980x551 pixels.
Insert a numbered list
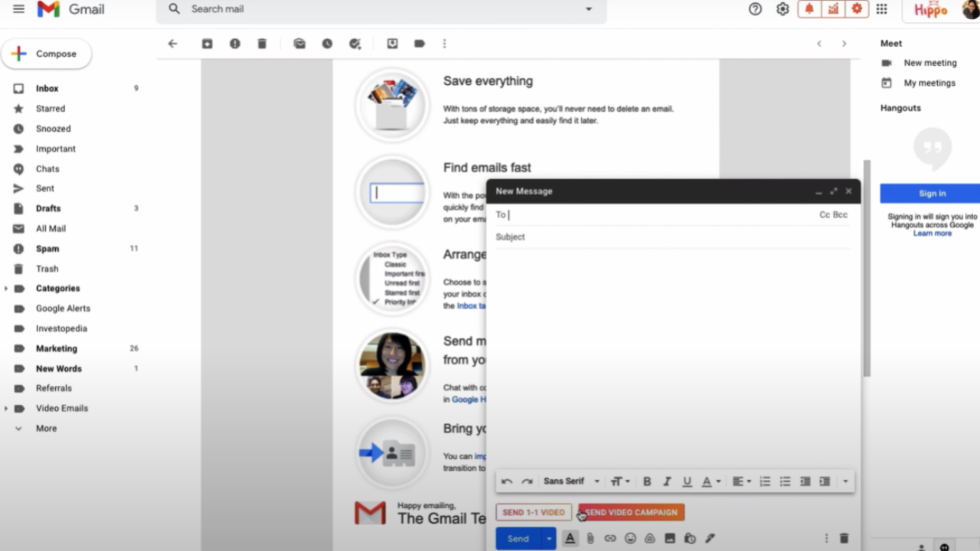click(x=765, y=481)
